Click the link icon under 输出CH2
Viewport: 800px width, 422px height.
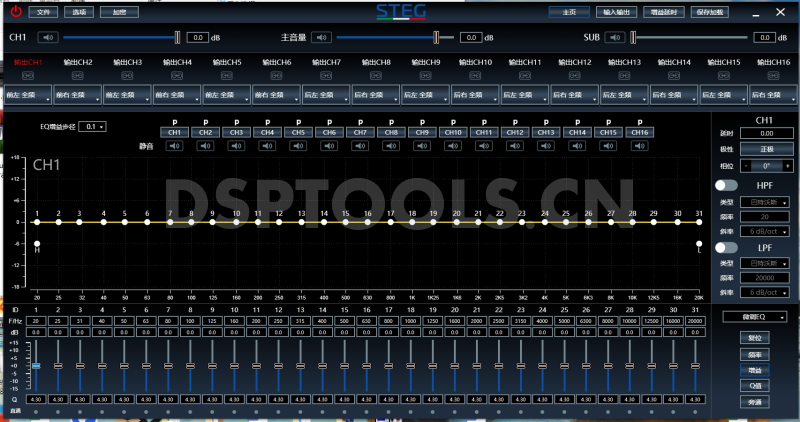[x=78, y=76]
